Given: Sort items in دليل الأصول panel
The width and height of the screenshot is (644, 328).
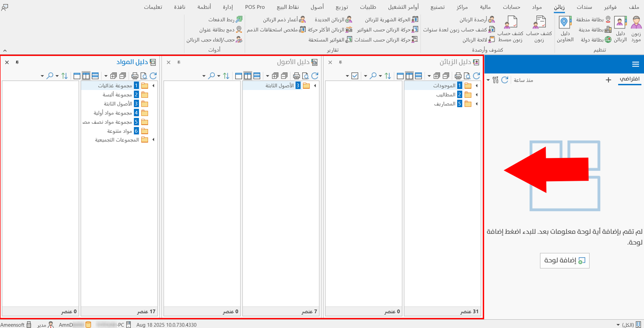Looking at the screenshot, I should click(x=226, y=76).
